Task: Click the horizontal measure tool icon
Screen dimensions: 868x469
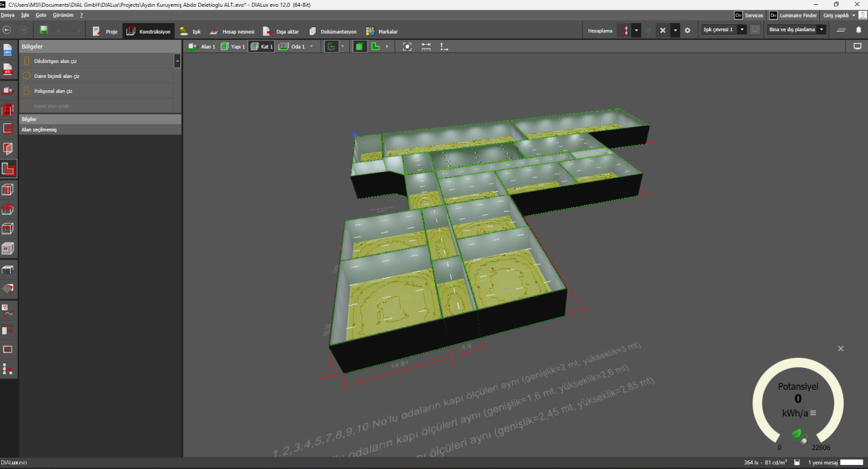Action: pos(426,47)
